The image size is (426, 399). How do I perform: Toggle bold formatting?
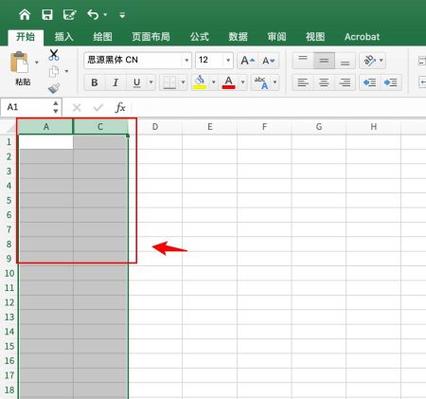click(x=94, y=82)
